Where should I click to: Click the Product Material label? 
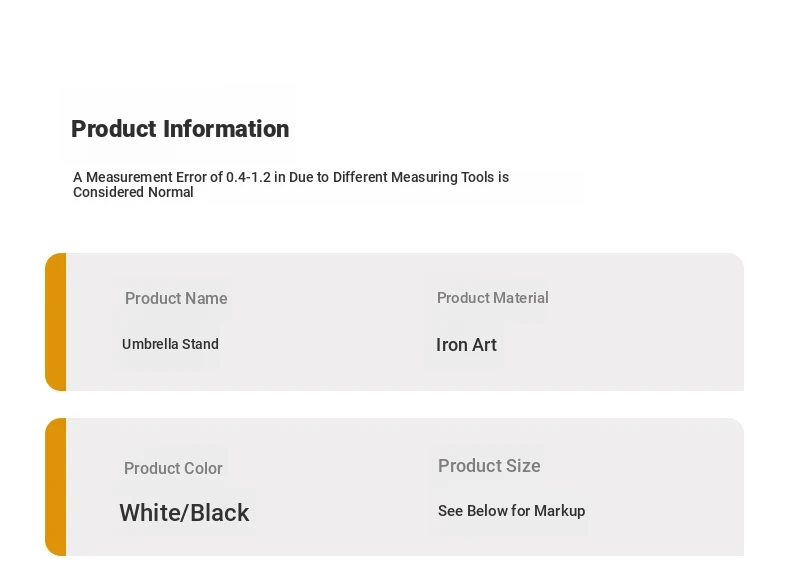(492, 298)
